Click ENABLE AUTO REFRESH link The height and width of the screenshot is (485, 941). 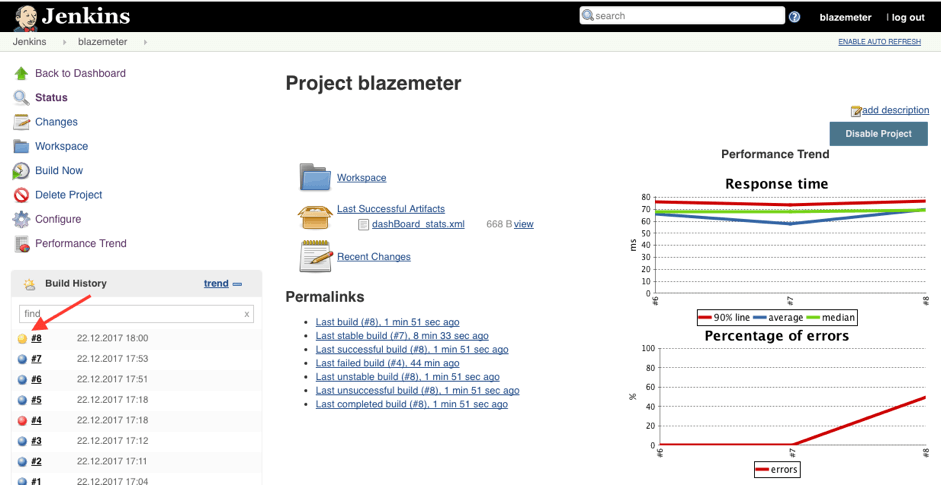(879, 42)
